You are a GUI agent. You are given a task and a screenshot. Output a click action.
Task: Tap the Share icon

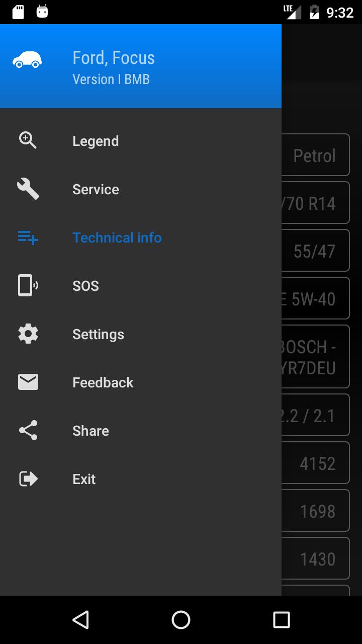[28, 431]
